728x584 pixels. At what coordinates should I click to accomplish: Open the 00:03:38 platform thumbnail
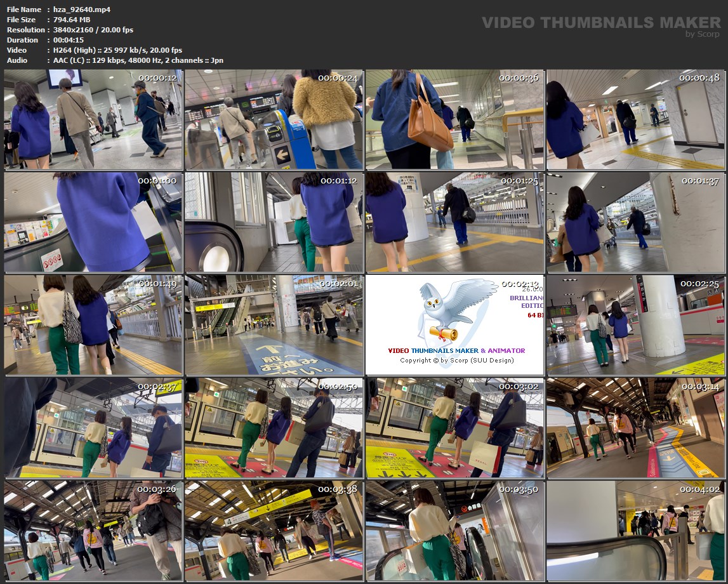[x=274, y=531]
